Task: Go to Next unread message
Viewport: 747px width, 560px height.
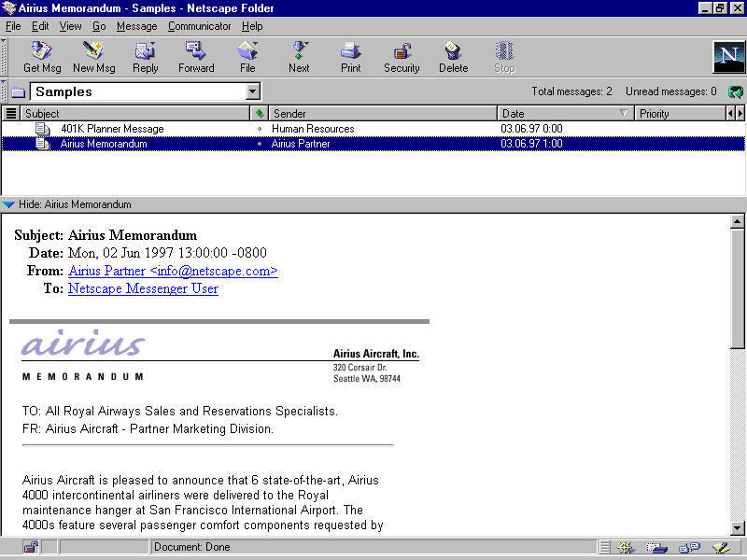Action: (299, 57)
